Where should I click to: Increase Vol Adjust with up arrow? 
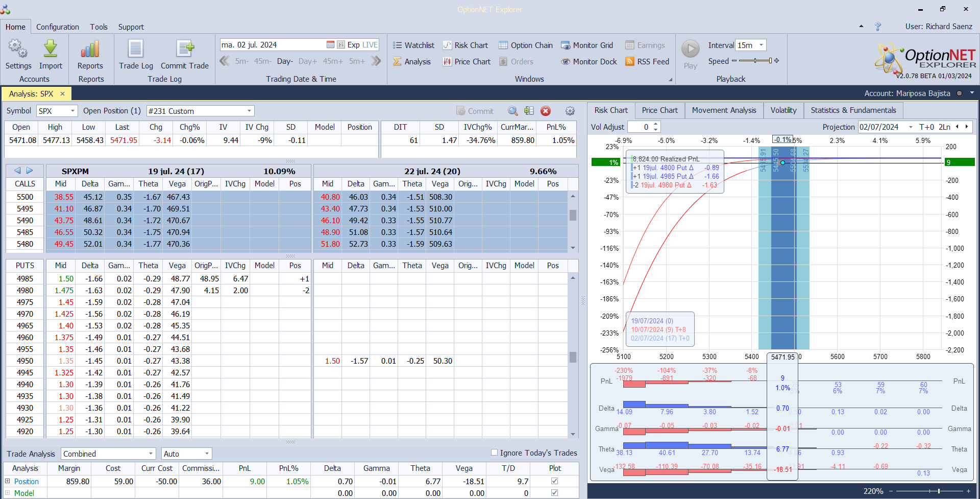click(656, 124)
